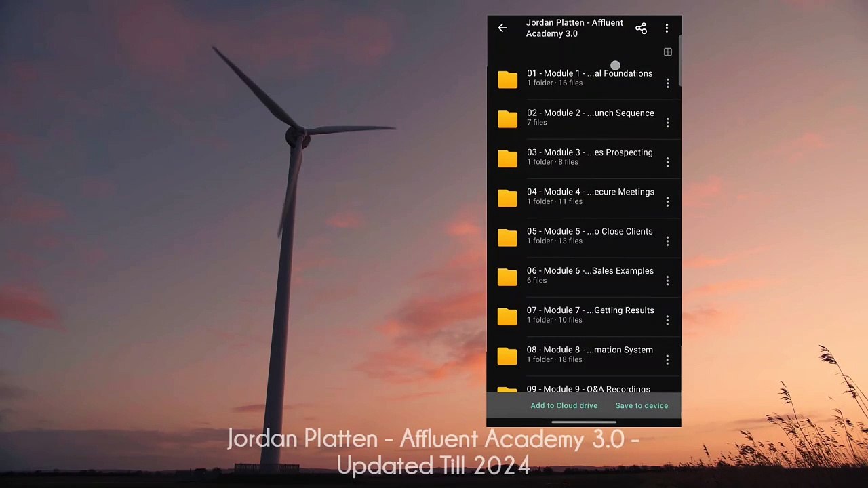Screen dimensions: 868x488
Task: Select '01 - Module 1 - ...al Foundations' name
Action: pyautogui.click(x=589, y=73)
